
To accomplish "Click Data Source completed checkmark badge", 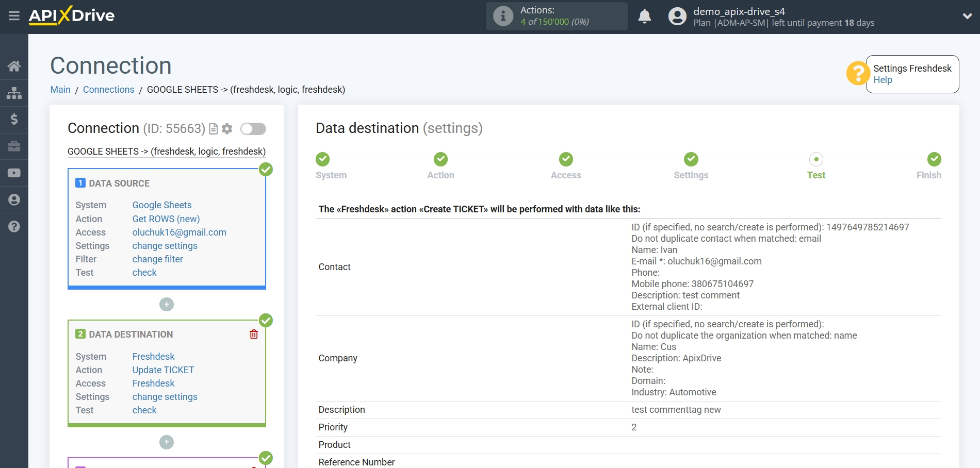I will (x=266, y=169).
